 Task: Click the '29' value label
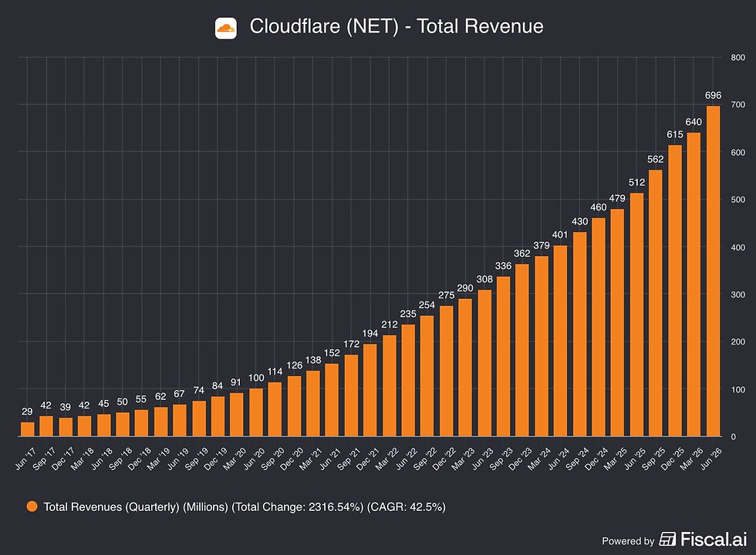click(x=27, y=412)
